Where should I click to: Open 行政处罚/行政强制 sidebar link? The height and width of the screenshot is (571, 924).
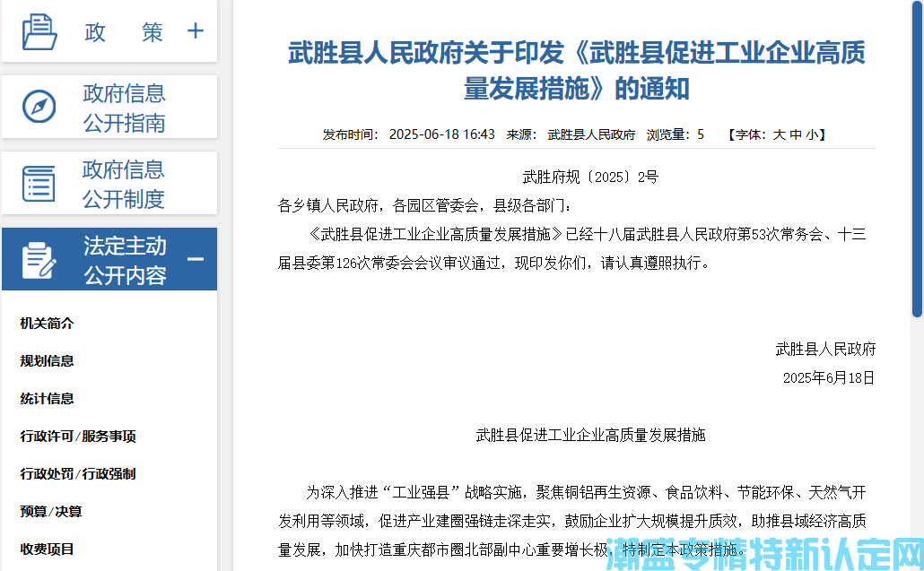(x=78, y=474)
